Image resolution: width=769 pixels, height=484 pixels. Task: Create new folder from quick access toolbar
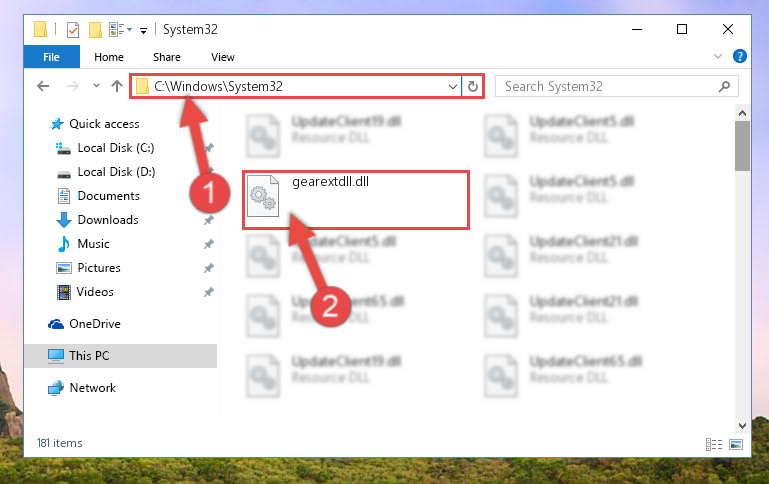point(95,29)
